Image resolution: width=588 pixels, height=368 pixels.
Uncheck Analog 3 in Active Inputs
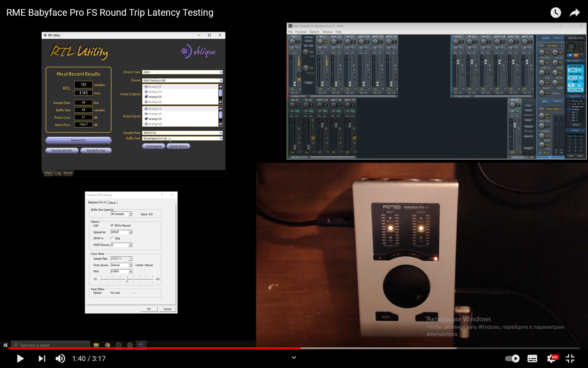click(146, 119)
